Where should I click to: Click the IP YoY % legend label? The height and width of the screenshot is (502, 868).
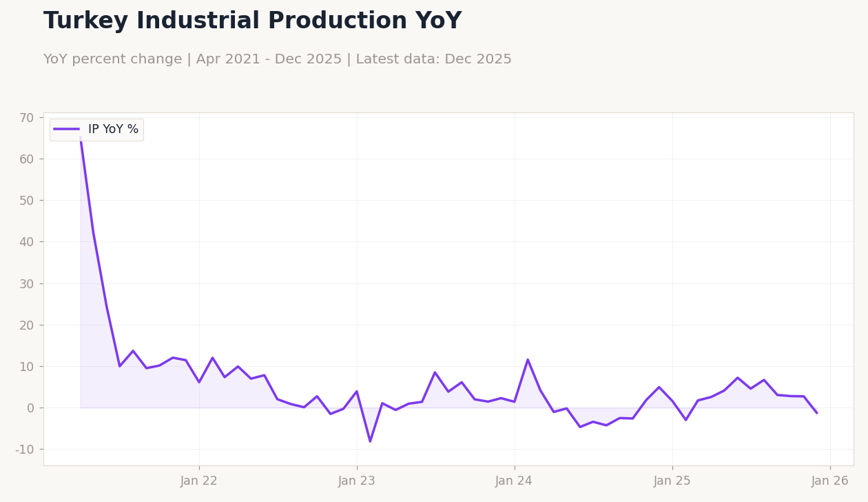click(x=113, y=130)
